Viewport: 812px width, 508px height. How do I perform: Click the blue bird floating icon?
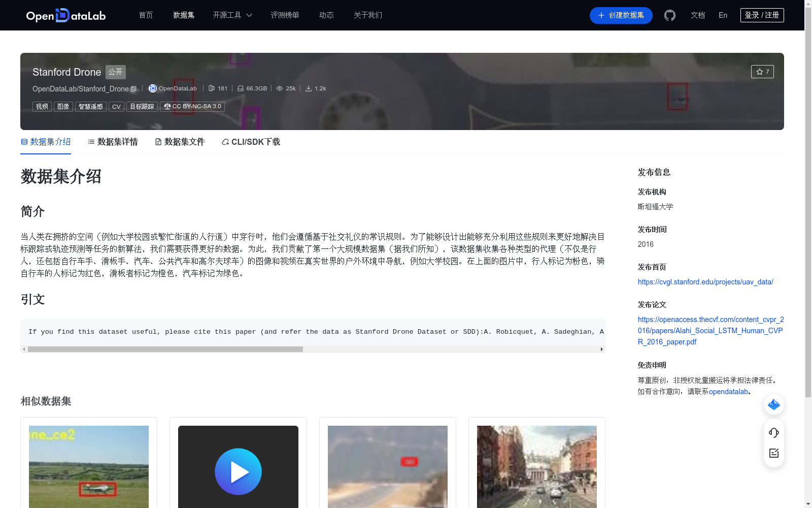coord(774,404)
